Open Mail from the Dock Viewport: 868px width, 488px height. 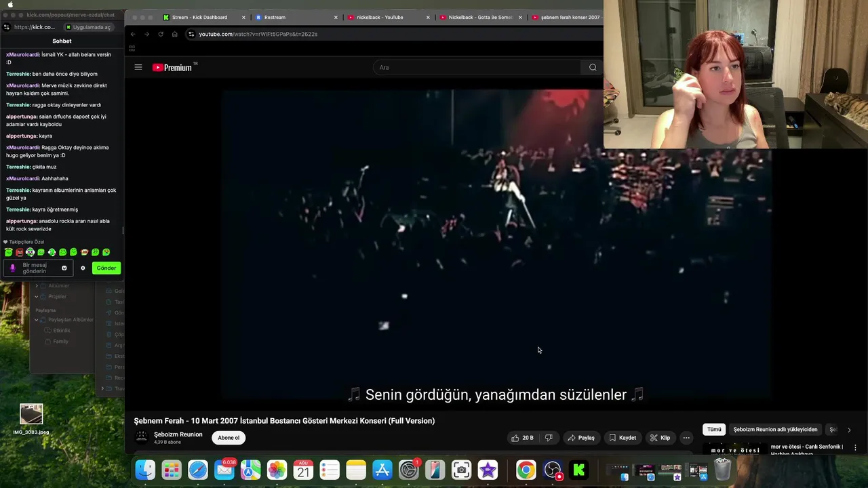[x=224, y=470]
